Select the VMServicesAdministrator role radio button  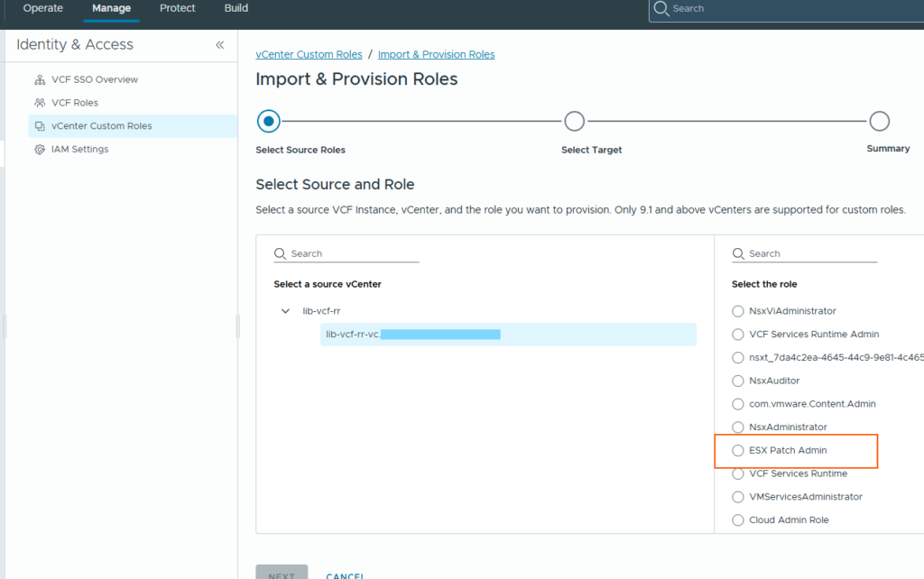click(x=738, y=497)
